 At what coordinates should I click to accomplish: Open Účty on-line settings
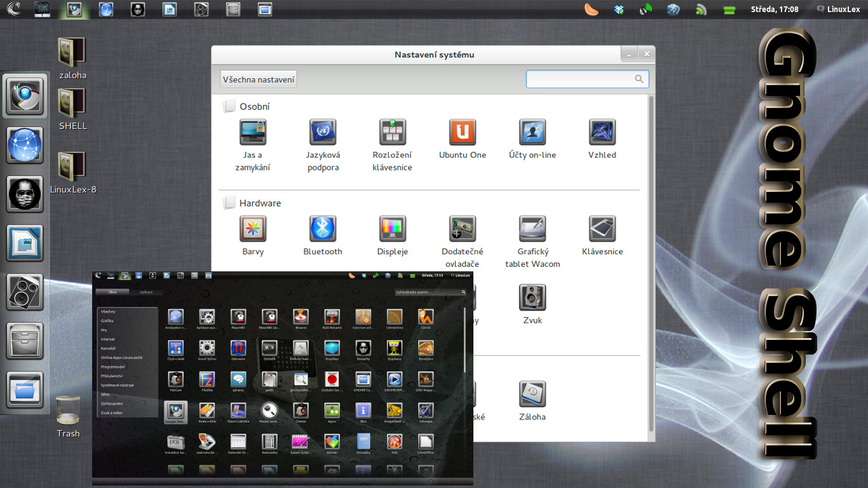click(532, 139)
